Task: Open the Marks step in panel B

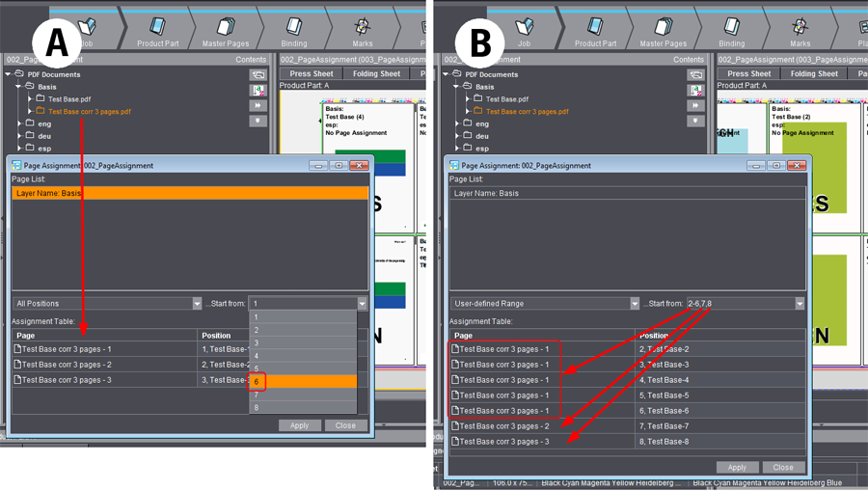Action: (800, 28)
